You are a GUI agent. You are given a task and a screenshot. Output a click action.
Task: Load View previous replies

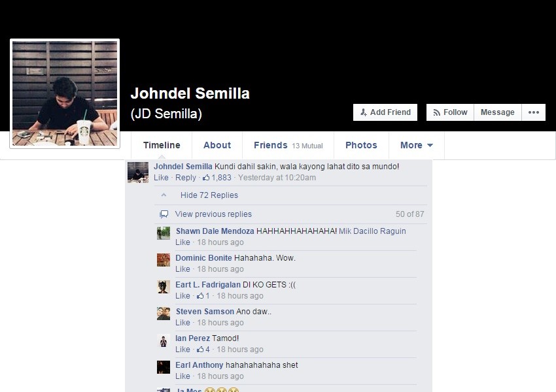coord(213,214)
